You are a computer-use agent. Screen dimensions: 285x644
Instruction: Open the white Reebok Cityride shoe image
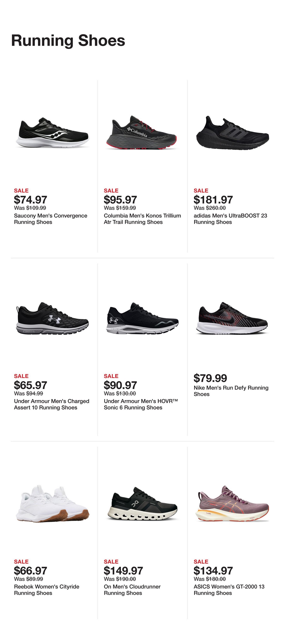pyautogui.click(x=52, y=503)
